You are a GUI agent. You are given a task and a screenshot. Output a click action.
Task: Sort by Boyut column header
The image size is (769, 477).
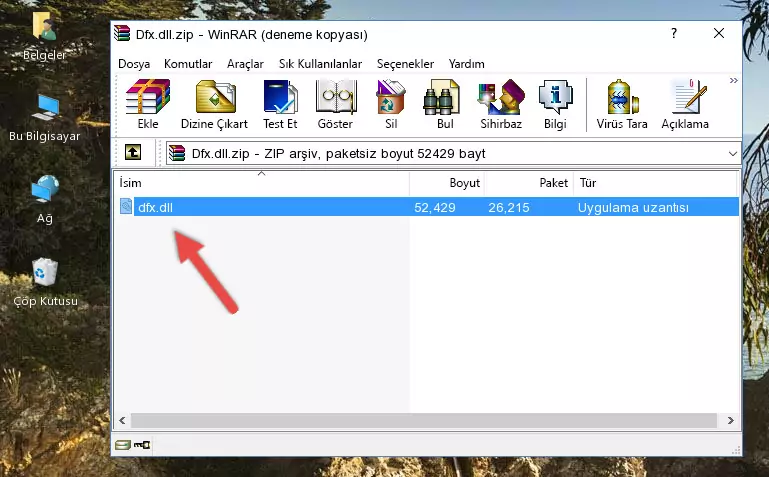click(447, 183)
